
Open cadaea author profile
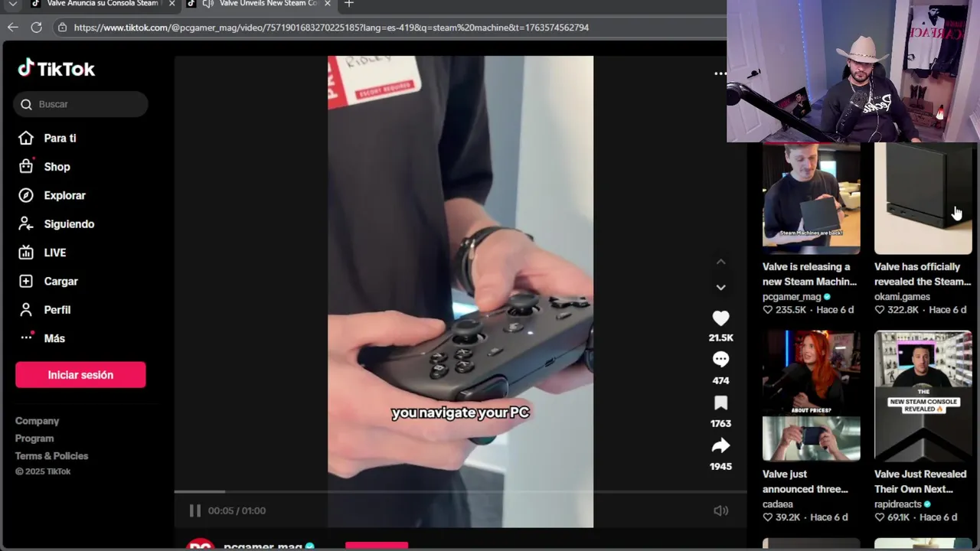click(778, 504)
